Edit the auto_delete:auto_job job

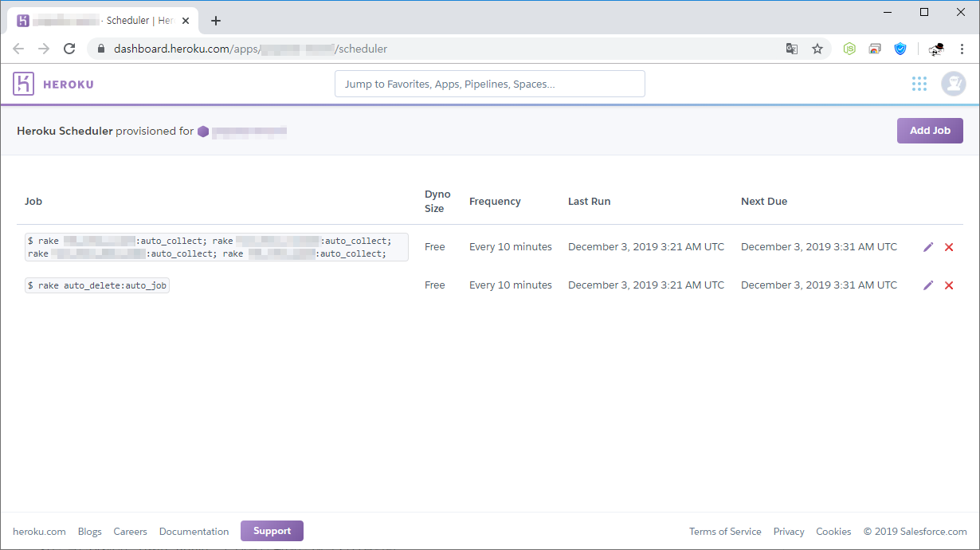[928, 285]
